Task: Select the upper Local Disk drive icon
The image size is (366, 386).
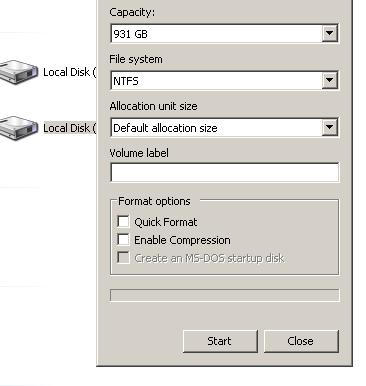Action: coord(18,71)
